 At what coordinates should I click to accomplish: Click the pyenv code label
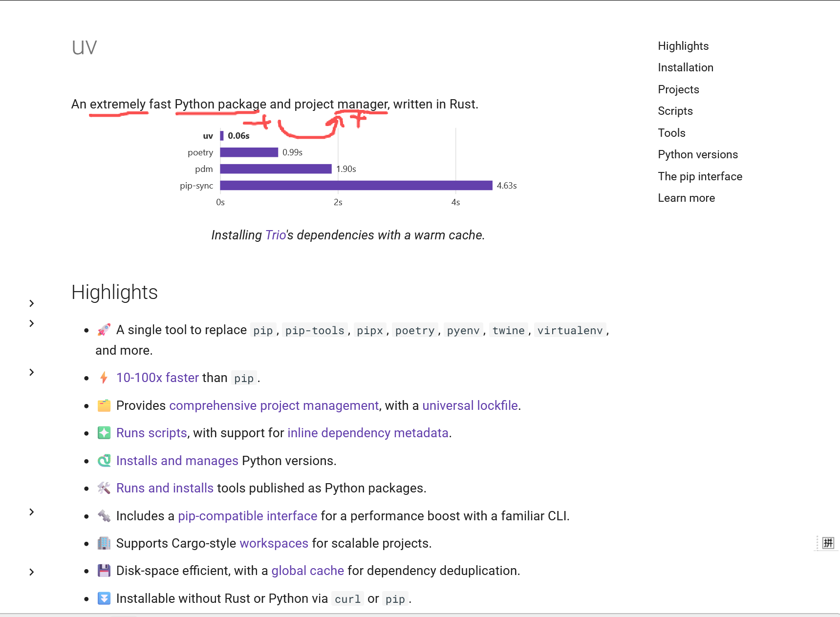463,330
